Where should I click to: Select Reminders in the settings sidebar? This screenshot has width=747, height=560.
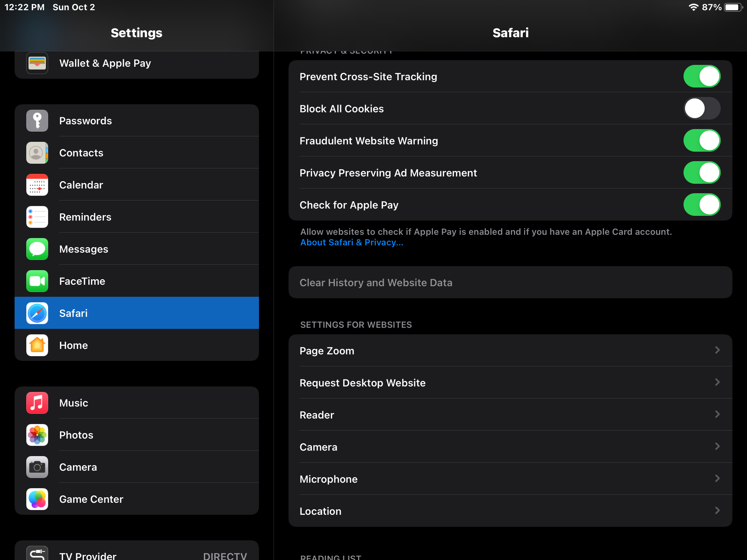click(85, 217)
